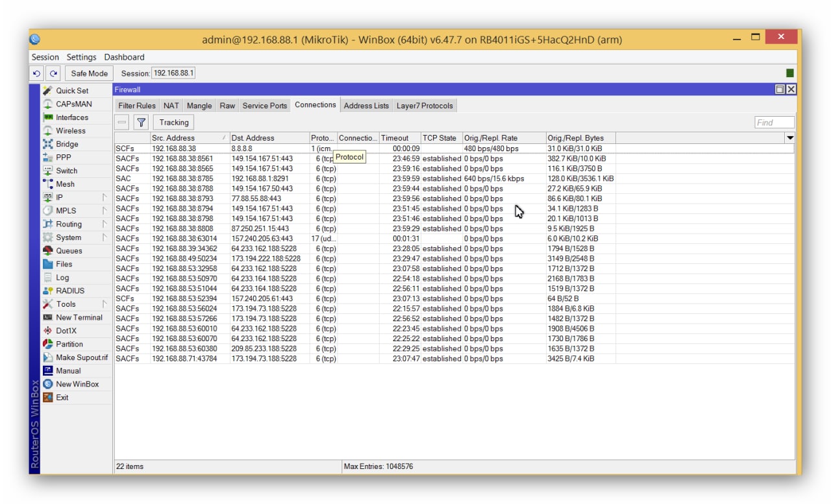
Task: Expand the Routing submenu
Action: coord(104,224)
